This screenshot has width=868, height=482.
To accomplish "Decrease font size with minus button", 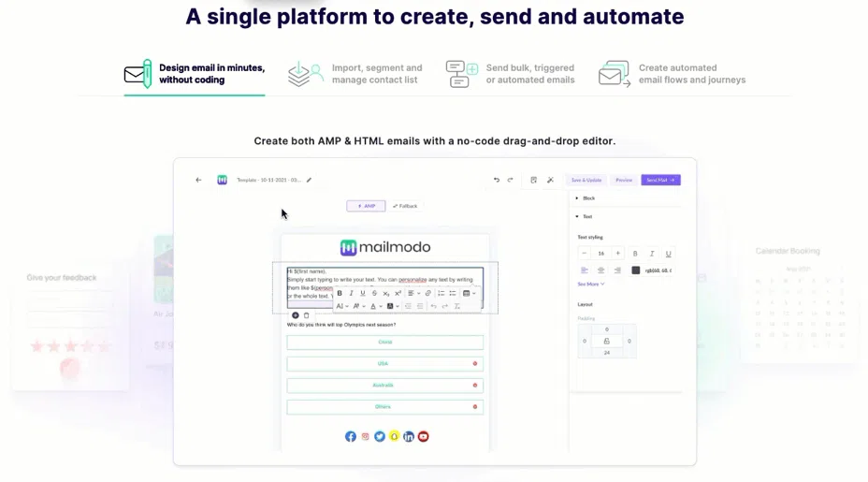I will (584, 254).
